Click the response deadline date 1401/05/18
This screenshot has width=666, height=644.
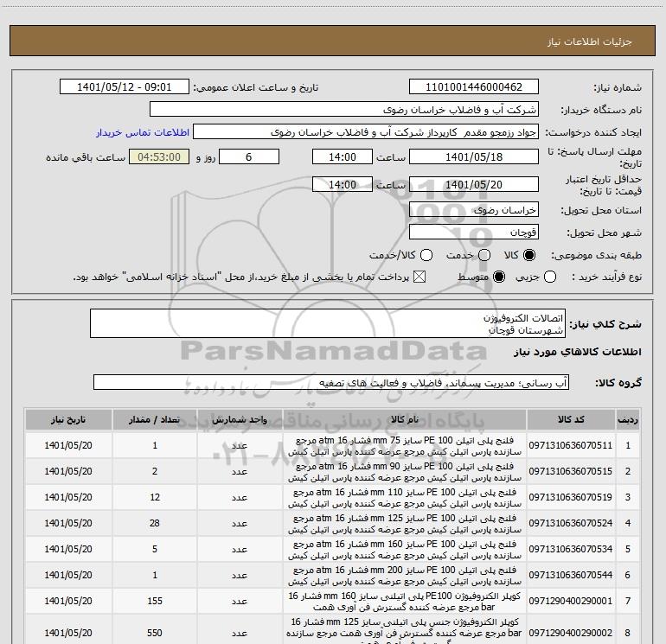(474, 157)
